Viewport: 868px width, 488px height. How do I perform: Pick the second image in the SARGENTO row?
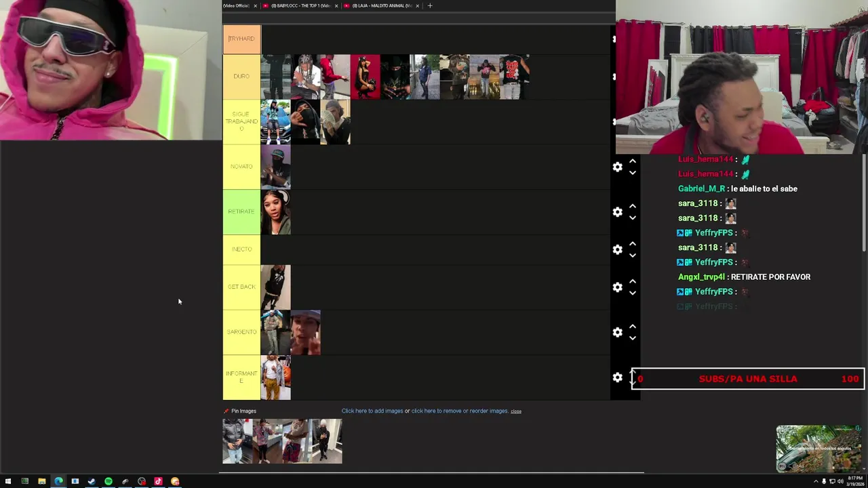point(305,333)
